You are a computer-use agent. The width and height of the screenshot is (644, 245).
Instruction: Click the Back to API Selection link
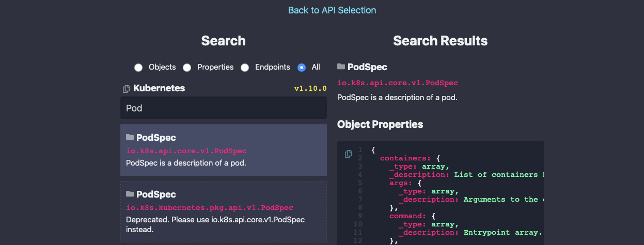click(x=332, y=10)
